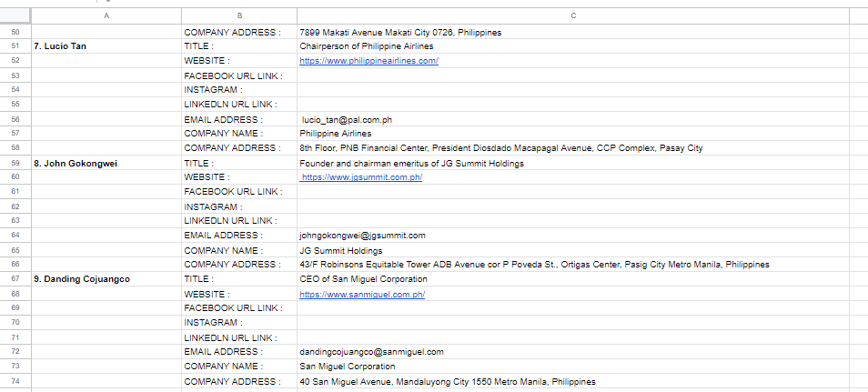This screenshot has width=868, height=392.
Task: Select the johngokongwei@jgsummit.com email cell
Action: point(573,236)
